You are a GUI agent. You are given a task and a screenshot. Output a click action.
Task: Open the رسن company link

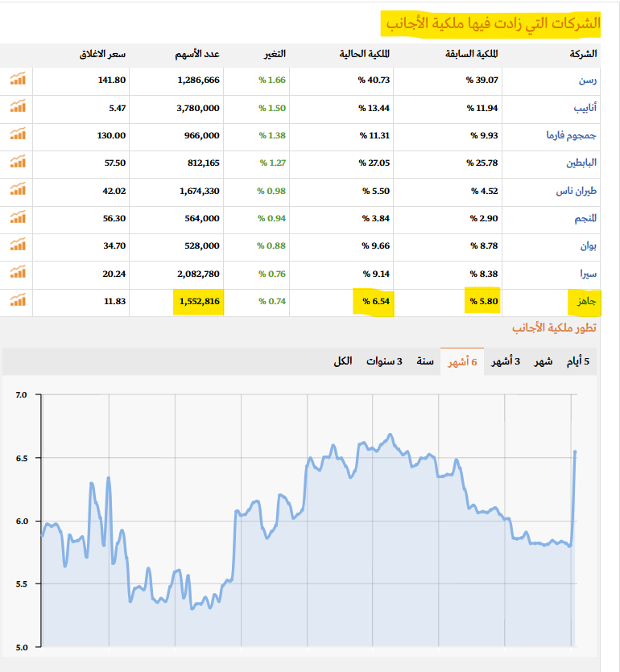pos(588,80)
